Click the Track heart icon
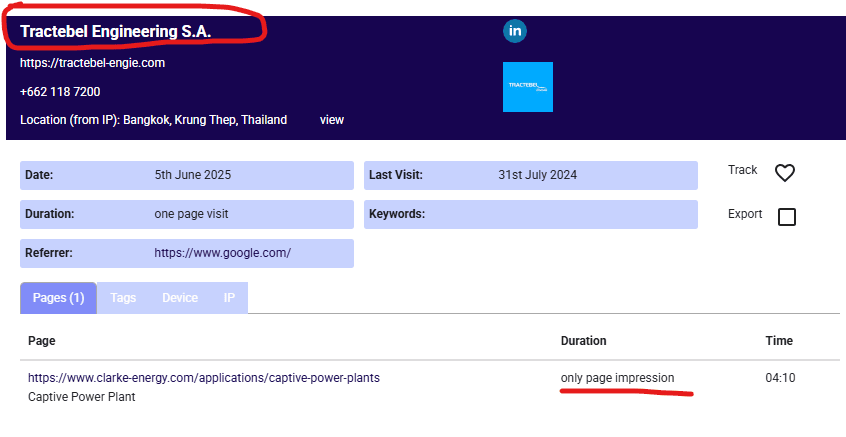Image resolution: width=846 pixels, height=437 pixels. [x=784, y=173]
